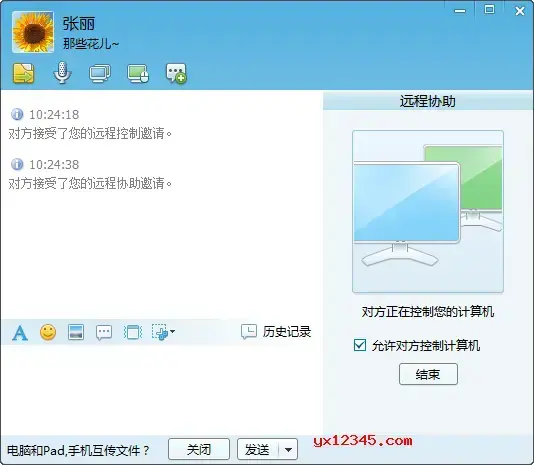
Task: Click the 10:24:38 info icon
Action: coord(17,164)
